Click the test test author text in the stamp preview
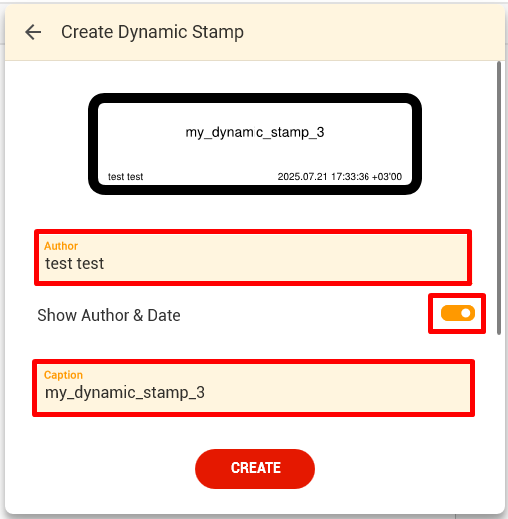Viewport: 508px width, 519px height. tap(125, 176)
